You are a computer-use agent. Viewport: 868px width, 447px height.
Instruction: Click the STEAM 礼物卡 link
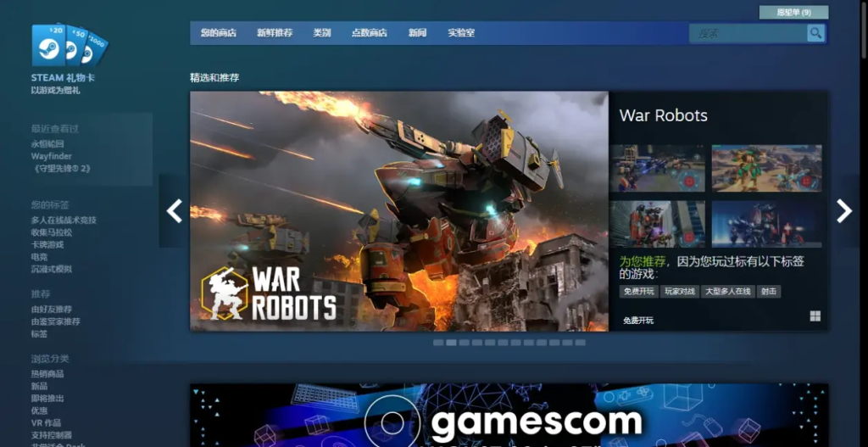click(63, 77)
